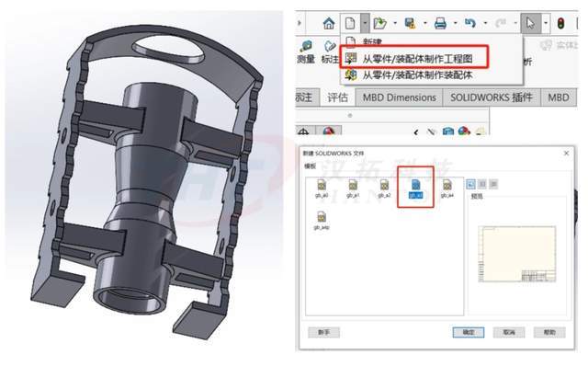
Task: Click the display style cube icon
Action: tap(448, 132)
